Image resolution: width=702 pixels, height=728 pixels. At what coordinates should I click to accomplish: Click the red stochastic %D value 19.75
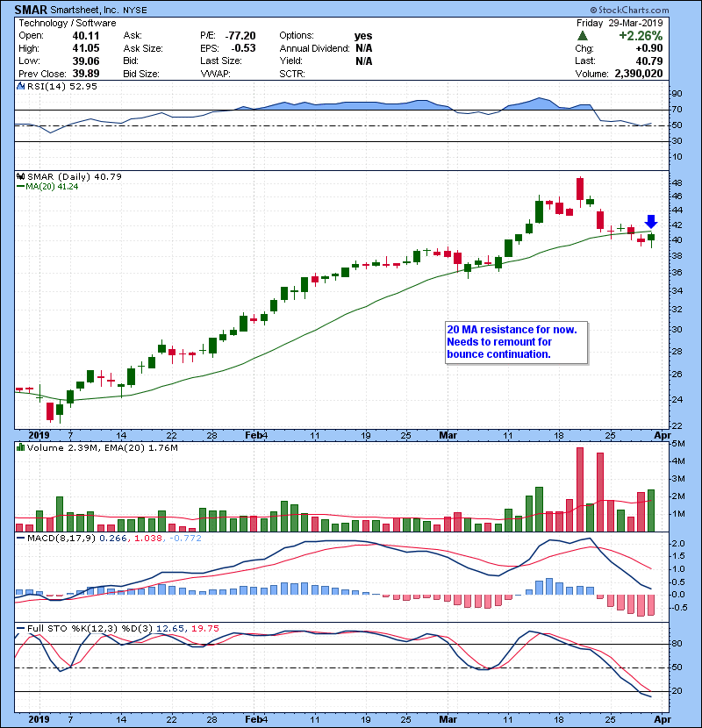[x=205, y=628]
